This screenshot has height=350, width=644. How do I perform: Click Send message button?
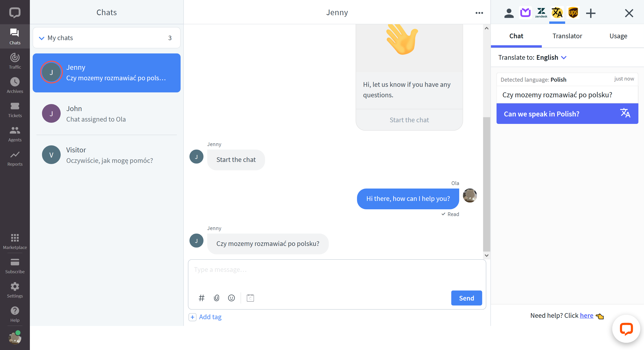click(466, 298)
